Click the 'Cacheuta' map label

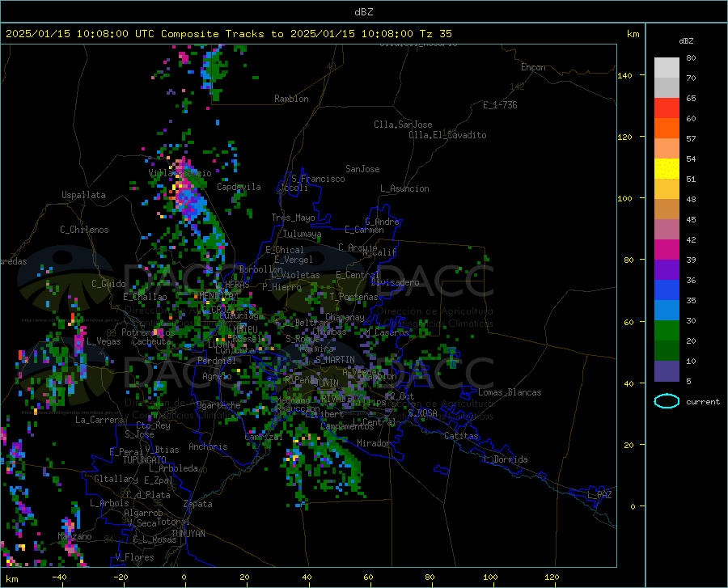(151, 341)
